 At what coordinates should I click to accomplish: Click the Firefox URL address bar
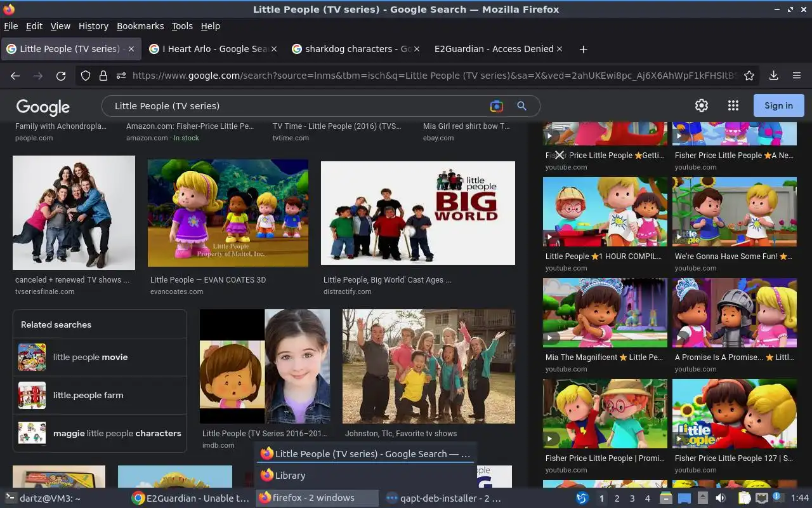435,76
